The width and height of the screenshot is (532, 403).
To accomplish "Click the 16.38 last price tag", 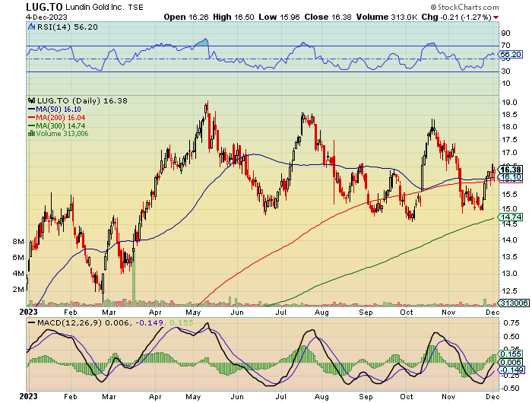I will (511, 170).
